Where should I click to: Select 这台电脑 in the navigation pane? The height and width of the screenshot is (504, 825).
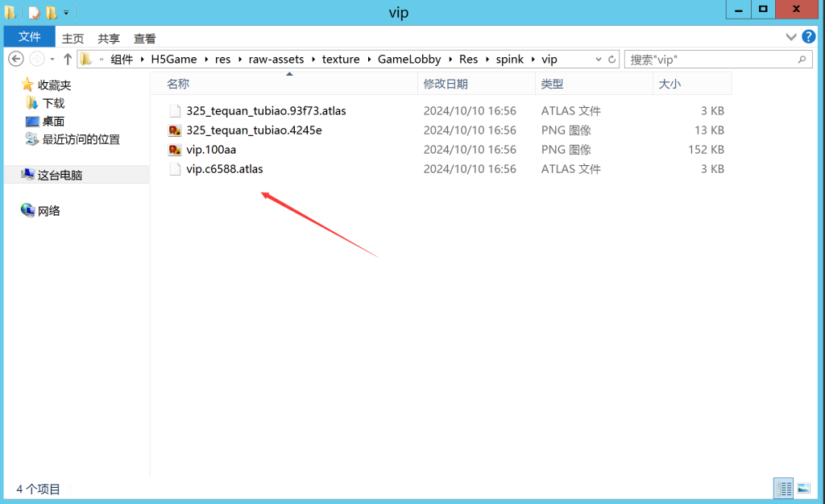[x=60, y=175]
